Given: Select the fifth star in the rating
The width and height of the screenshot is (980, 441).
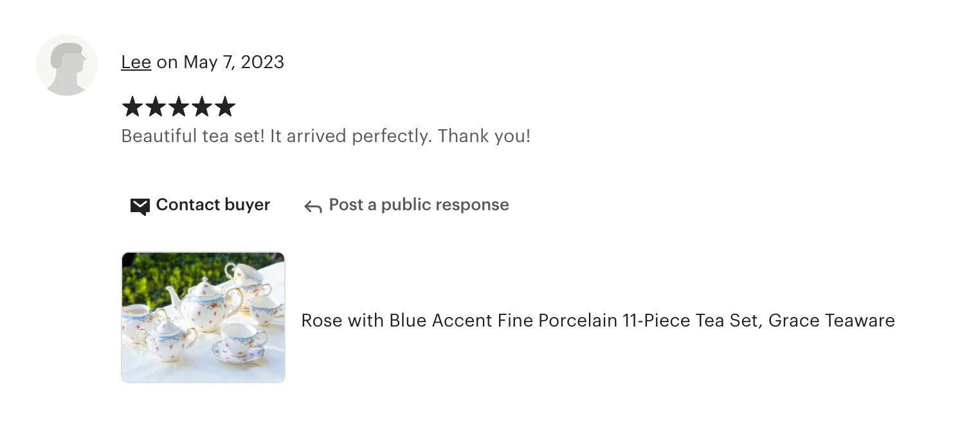Looking at the screenshot, I should coord(225,107).
